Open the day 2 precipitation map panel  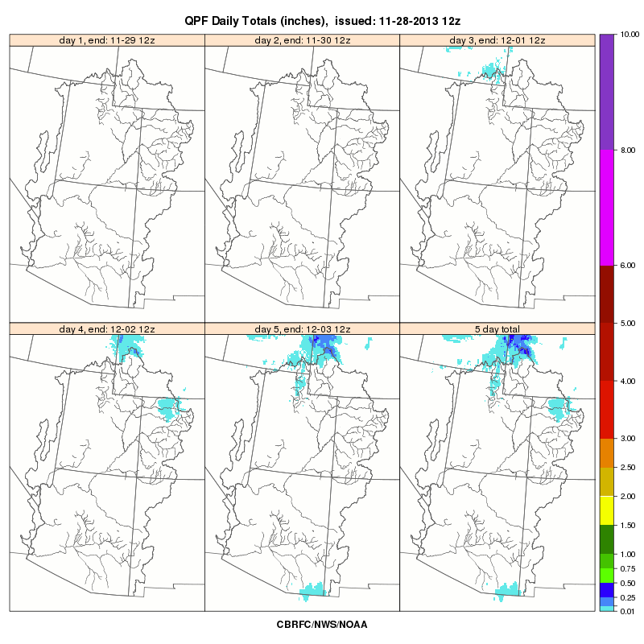pyautogui.click(x=303, y=184)
